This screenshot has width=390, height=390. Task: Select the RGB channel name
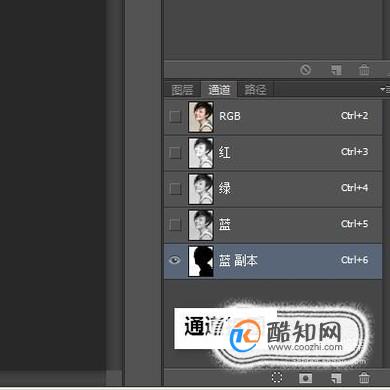(230, 116)
